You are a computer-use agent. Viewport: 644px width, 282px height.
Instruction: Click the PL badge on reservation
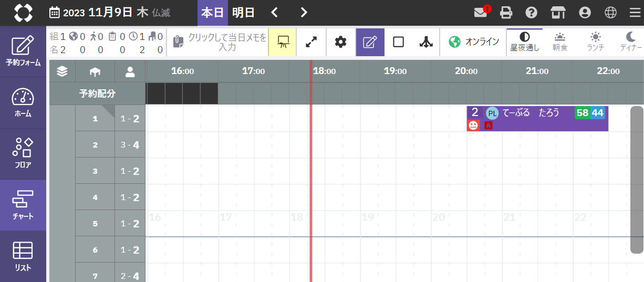(492, 113)
